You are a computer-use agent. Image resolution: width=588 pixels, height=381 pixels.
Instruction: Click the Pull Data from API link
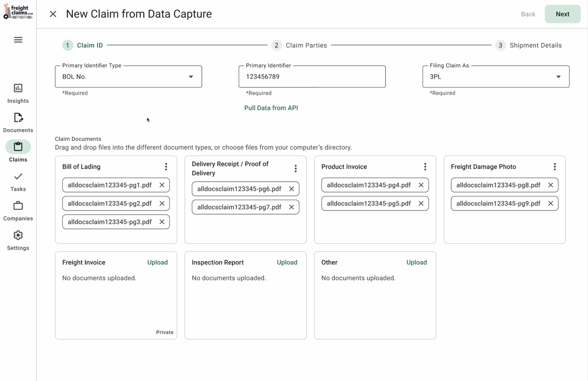click(271, 108)
